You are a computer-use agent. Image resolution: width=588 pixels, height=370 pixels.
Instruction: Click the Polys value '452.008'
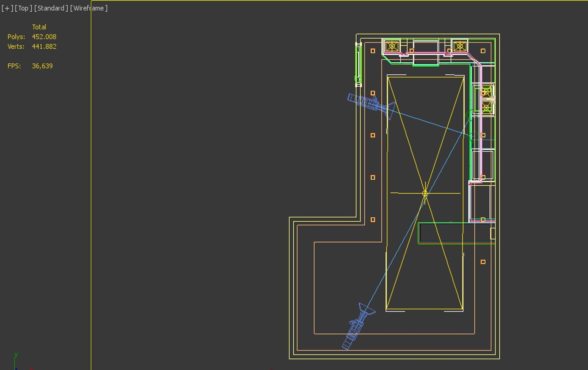44,37
